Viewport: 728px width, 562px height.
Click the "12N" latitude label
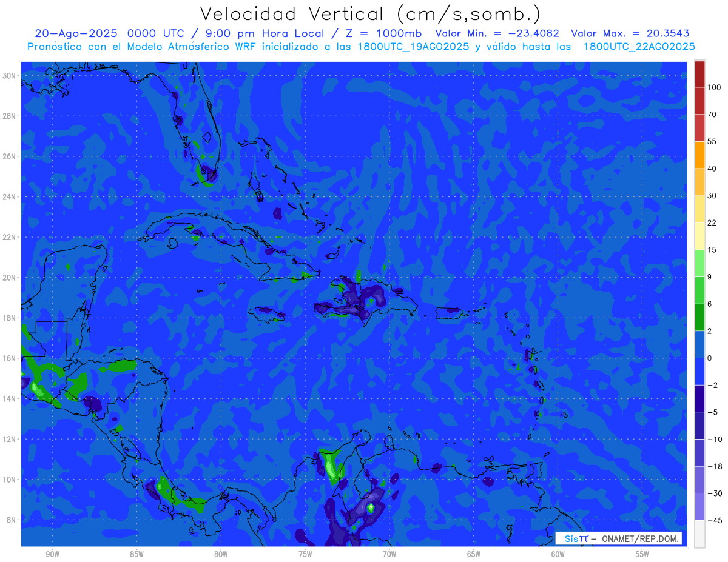click(x=10, y=439)
